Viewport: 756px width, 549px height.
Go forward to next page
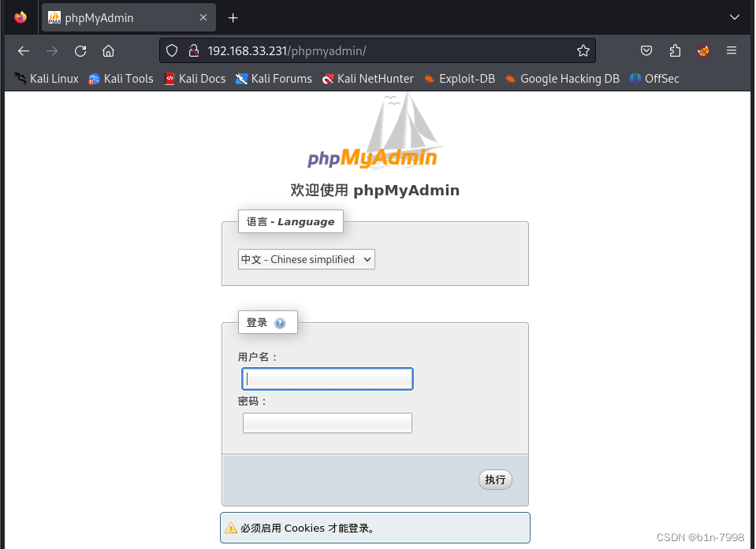(52, 50)
